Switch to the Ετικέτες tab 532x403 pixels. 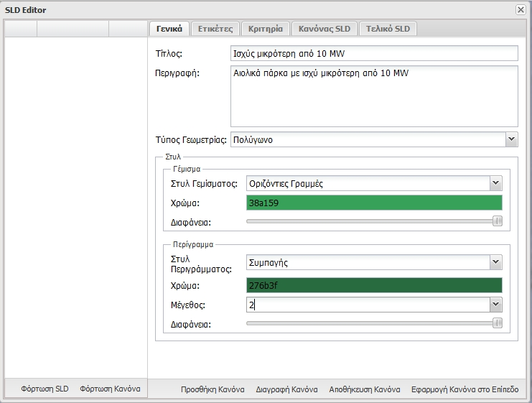[x=215, y=29]
